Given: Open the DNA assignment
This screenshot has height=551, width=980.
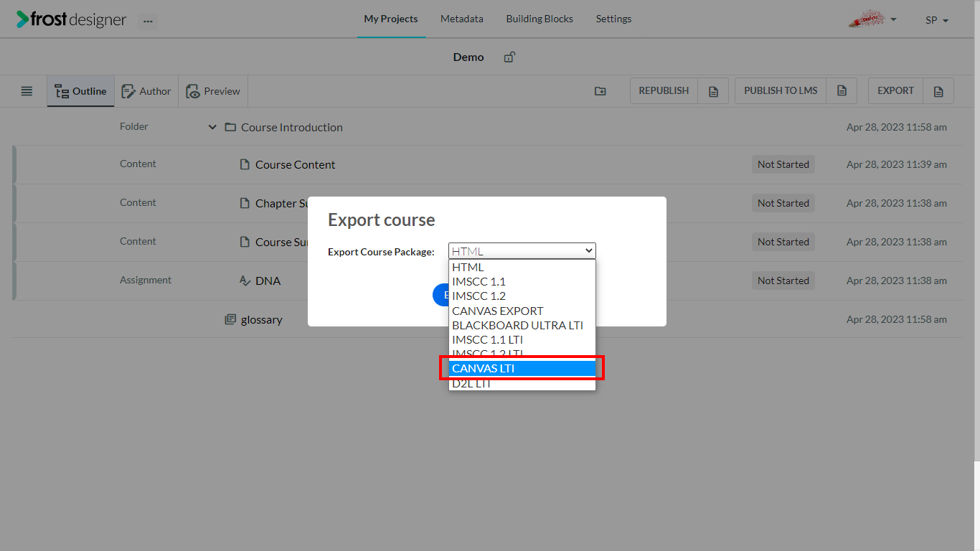Looking at the screenshot, I should click(268, 281).
